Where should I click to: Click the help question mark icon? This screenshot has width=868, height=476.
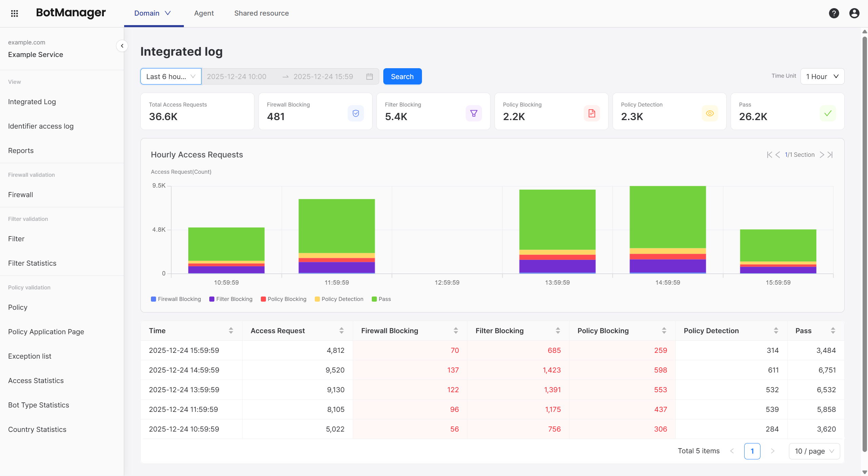pos(834,13)
